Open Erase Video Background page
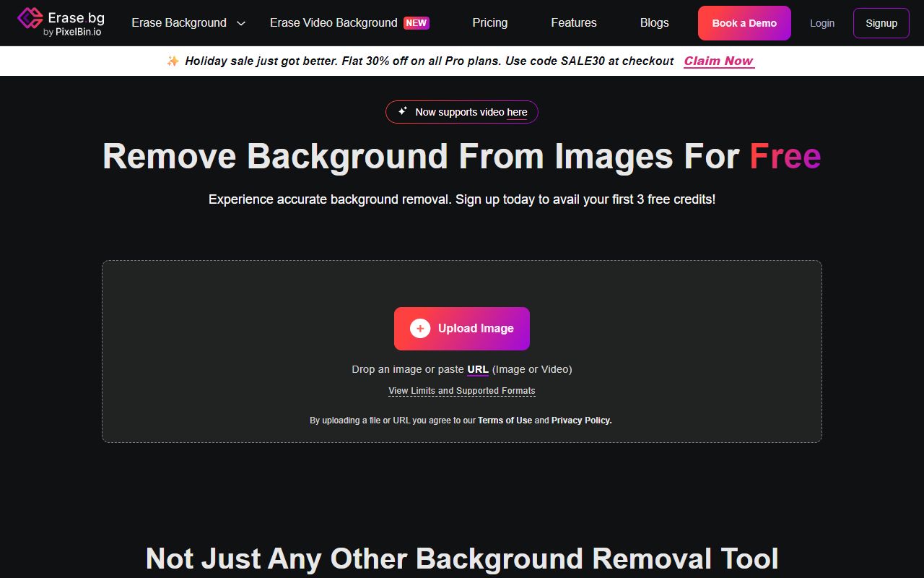Viewport: 924px width, 578px height. click(x=334, y=23)
